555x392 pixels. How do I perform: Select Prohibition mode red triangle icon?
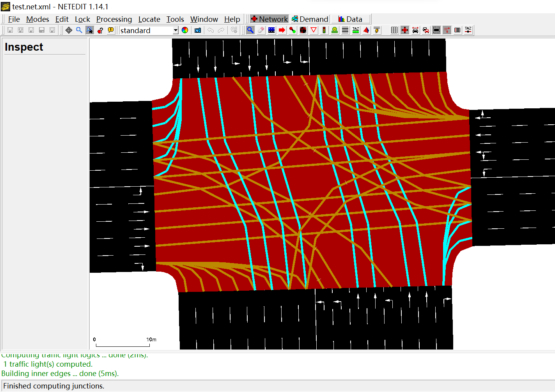(314, 30)
